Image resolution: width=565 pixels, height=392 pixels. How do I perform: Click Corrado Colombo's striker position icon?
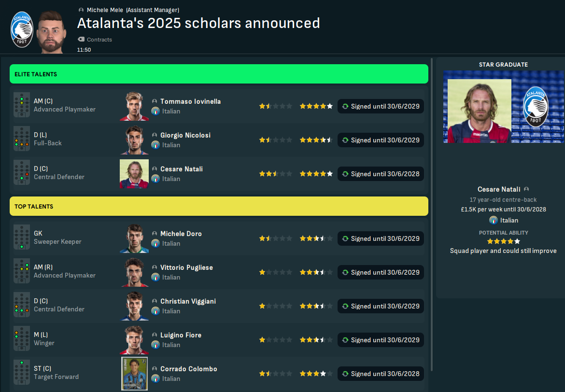[x=22, y=373]
